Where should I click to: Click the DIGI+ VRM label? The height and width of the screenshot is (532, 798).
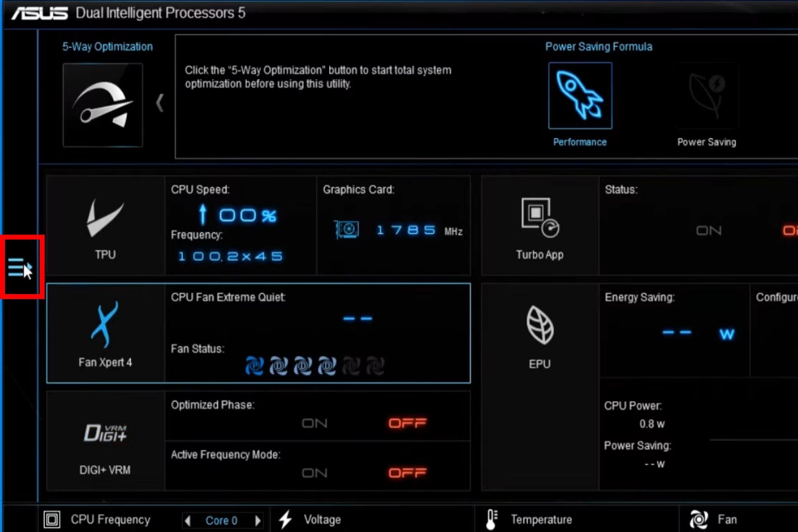tap(105, 470)
